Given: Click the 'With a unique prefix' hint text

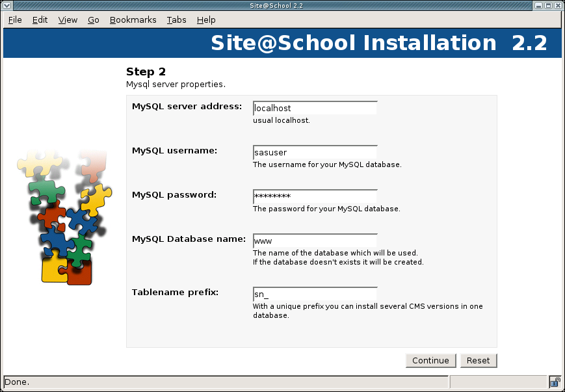Looking at the screenshot, I should point(368,311).
